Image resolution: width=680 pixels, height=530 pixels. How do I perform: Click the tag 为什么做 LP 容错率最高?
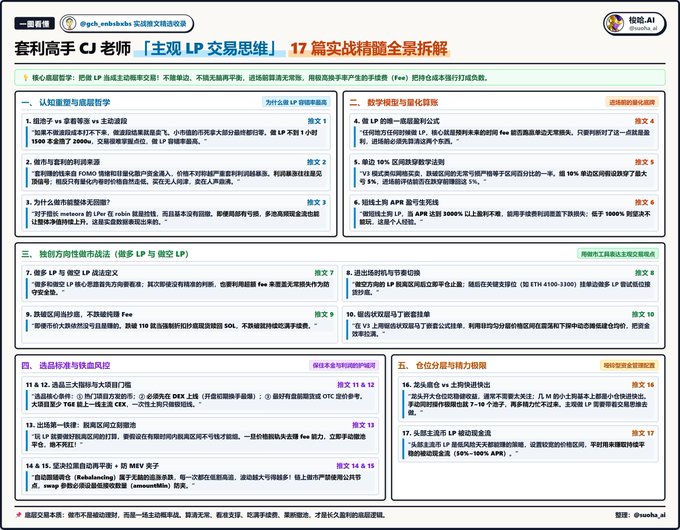(296, 102)
